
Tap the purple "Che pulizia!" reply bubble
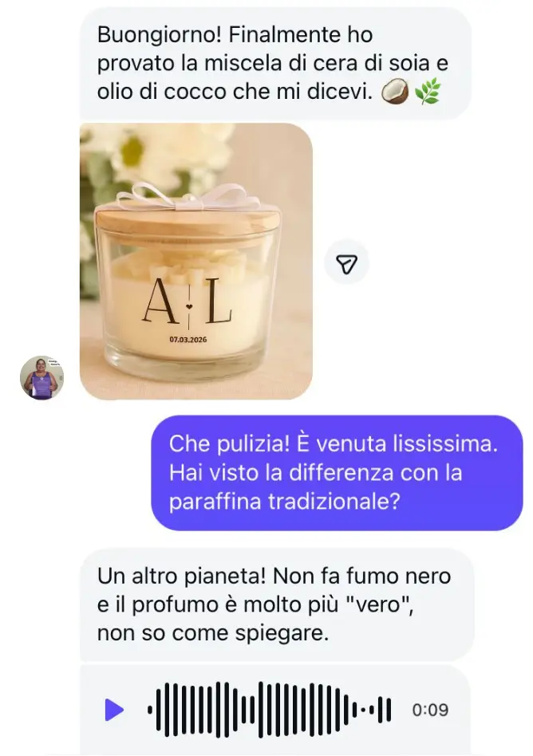click(x=337, y=472)
